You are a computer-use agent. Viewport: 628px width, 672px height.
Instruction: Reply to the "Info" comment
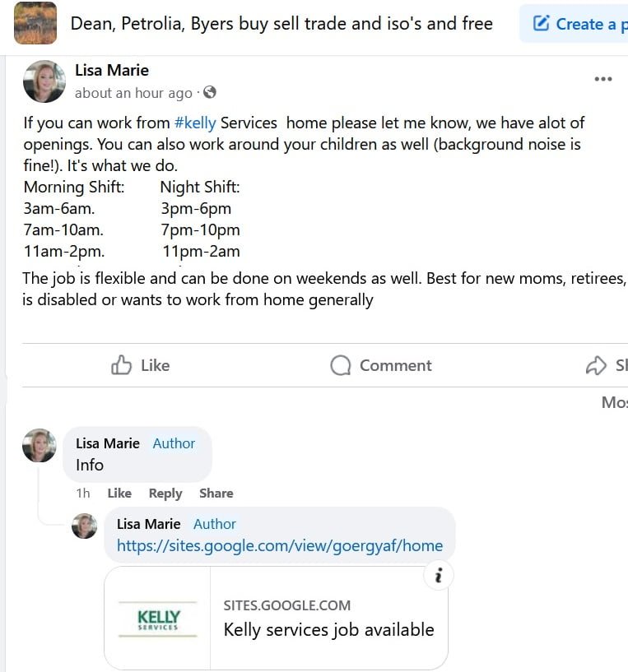click(165, 494)
